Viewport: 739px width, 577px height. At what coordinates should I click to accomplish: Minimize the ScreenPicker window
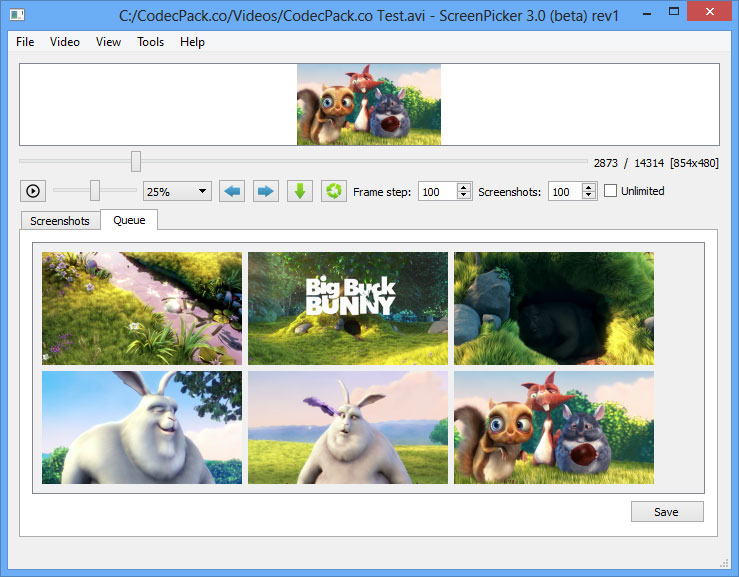(647, 13)
